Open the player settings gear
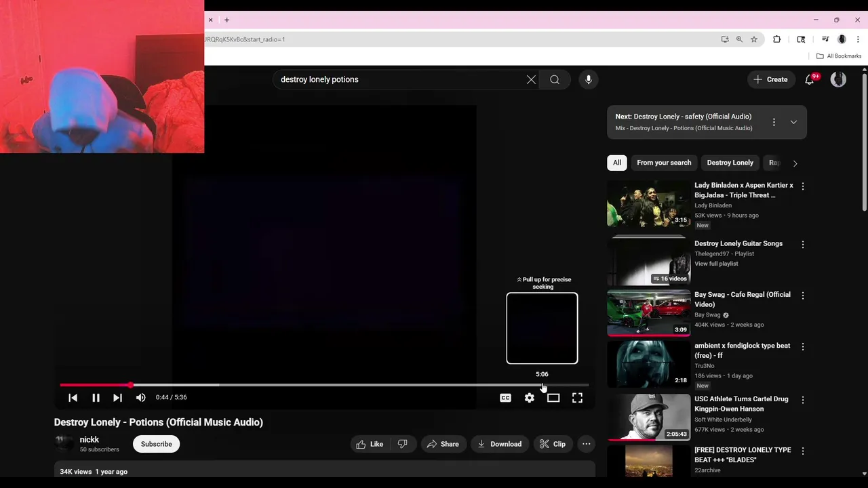This screenshot has height=488, width=868. click(530, 398)
